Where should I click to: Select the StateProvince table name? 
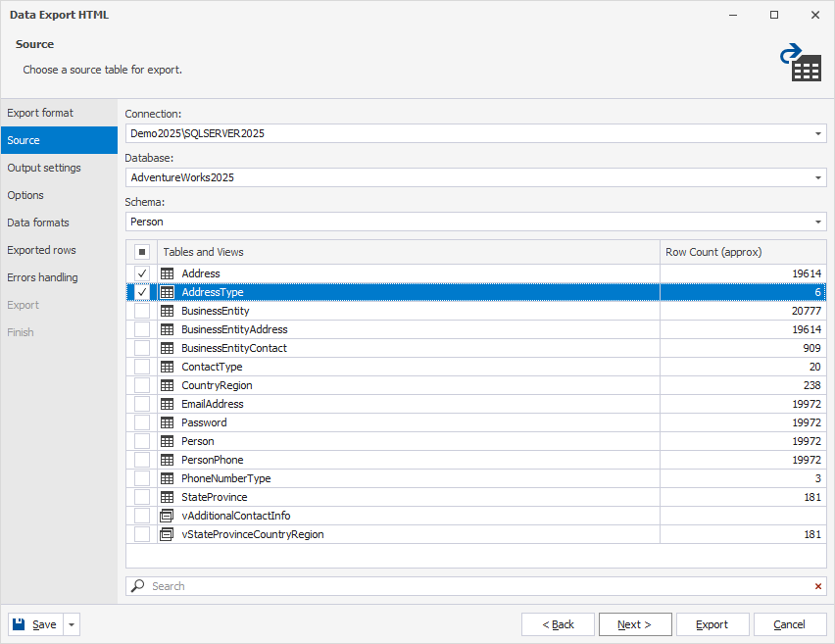tap(214, 498)
